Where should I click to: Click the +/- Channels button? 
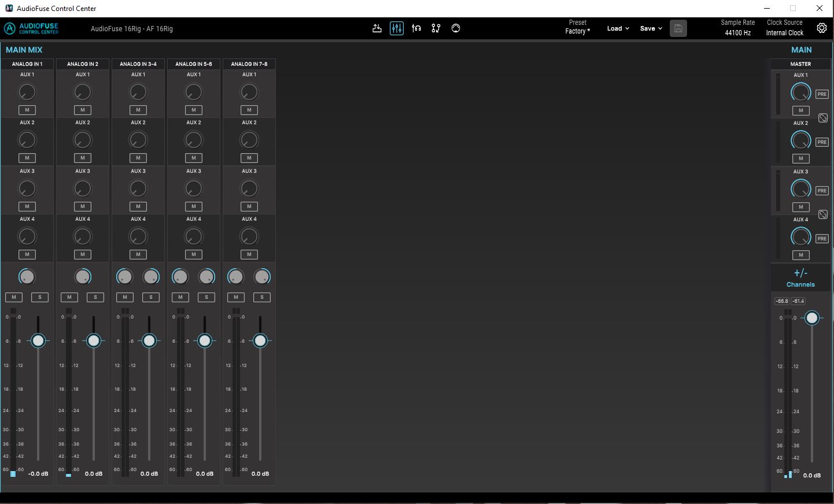800,277
